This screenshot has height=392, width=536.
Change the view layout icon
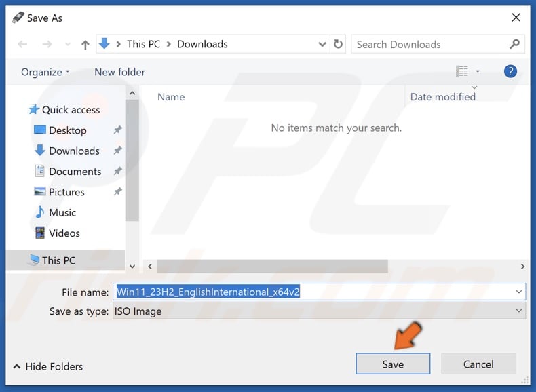[x=462, y=71]
